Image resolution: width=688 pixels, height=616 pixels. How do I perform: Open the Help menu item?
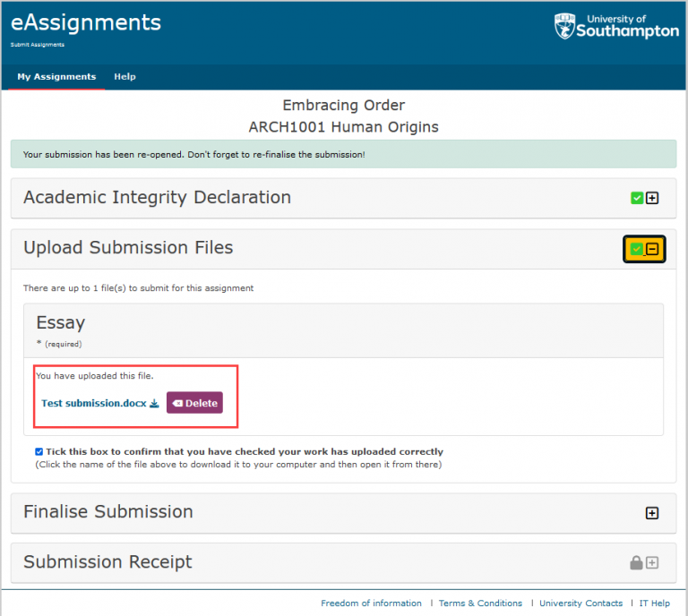click(x=125, y=77)
